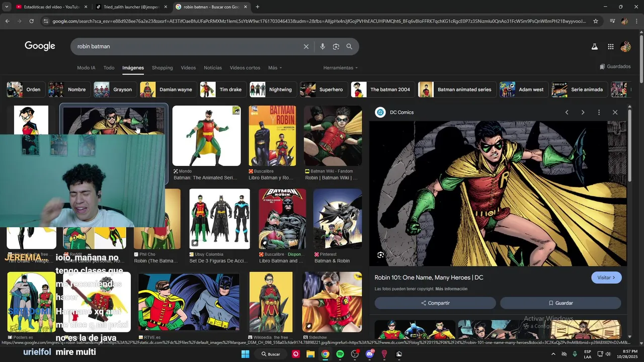Open the Ubuy Colombia three figures thumbnail
644x362 pixels.
pyautogui.click(x=219, y=219)
